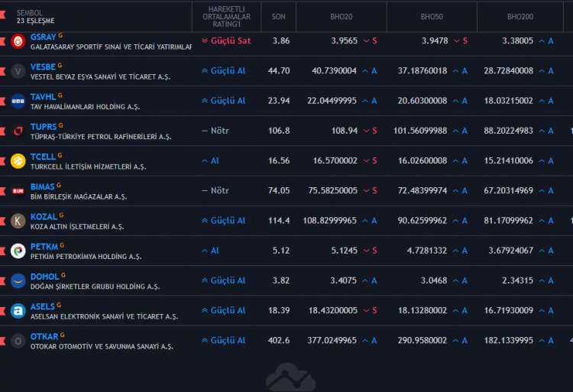The height and width of the screenshot is (392, 573).
Task: Toggle the red flag on the TAVHL row
Action: tap(2, 101)
